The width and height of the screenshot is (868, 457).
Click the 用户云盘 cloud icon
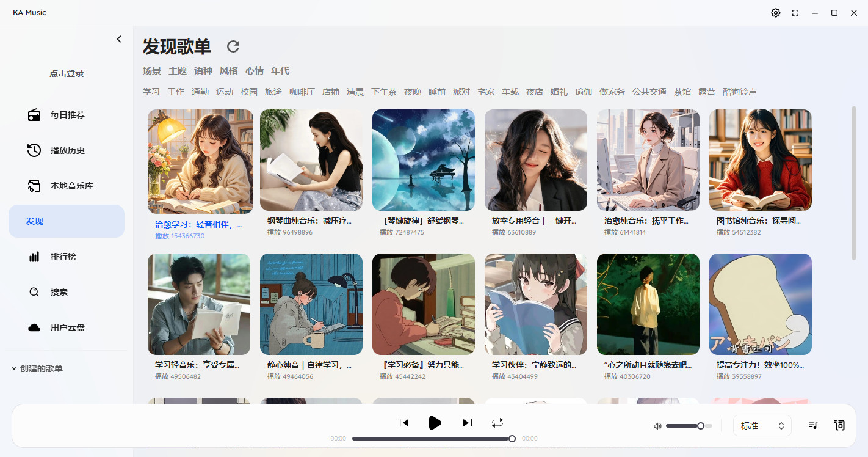pos(34,327)
